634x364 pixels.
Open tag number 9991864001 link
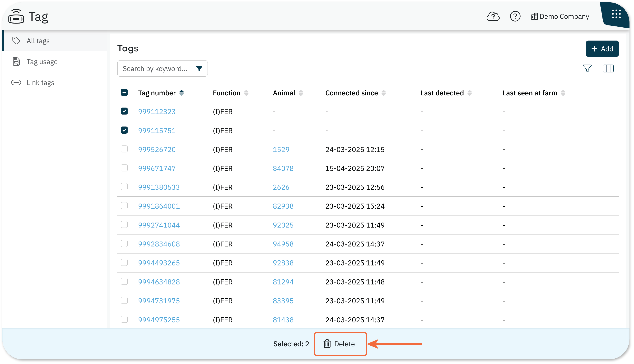[x=159, y=206]
